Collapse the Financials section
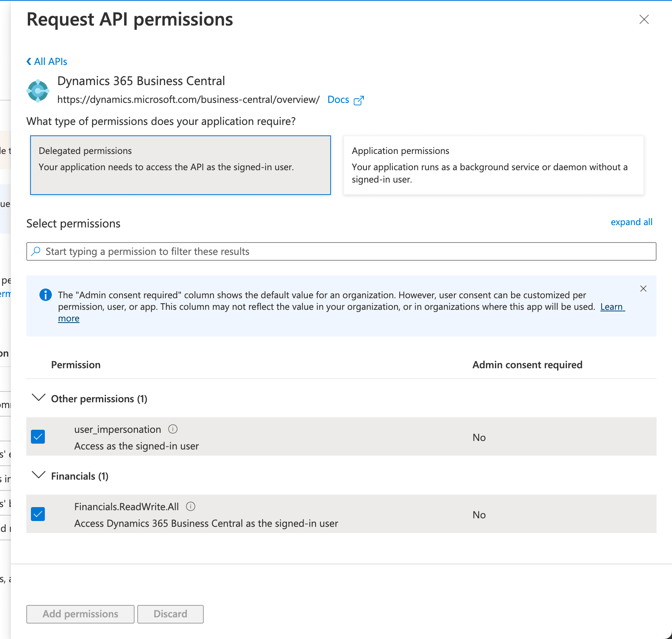This screenshot has width=672, height=639. pyautogui.click(x=38, y=475)
